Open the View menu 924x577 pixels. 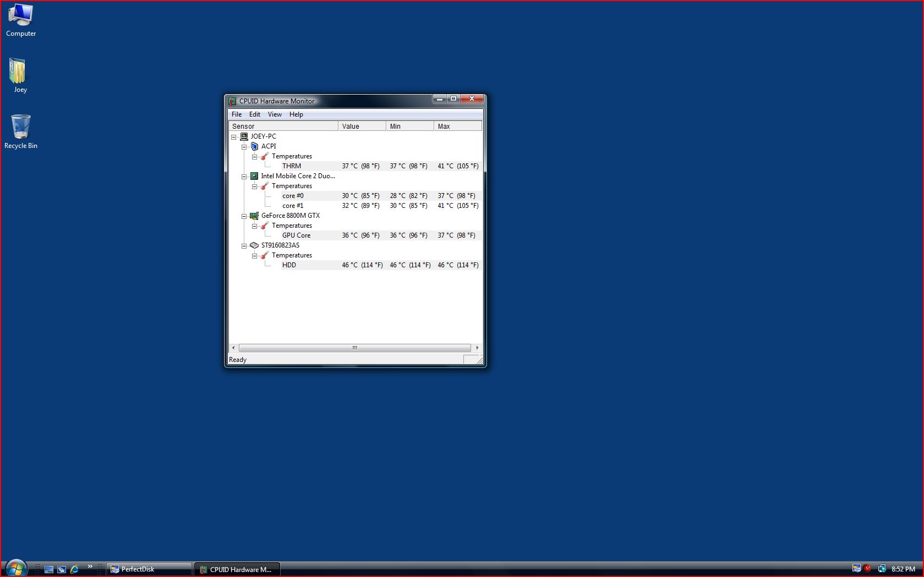[275, 114]
